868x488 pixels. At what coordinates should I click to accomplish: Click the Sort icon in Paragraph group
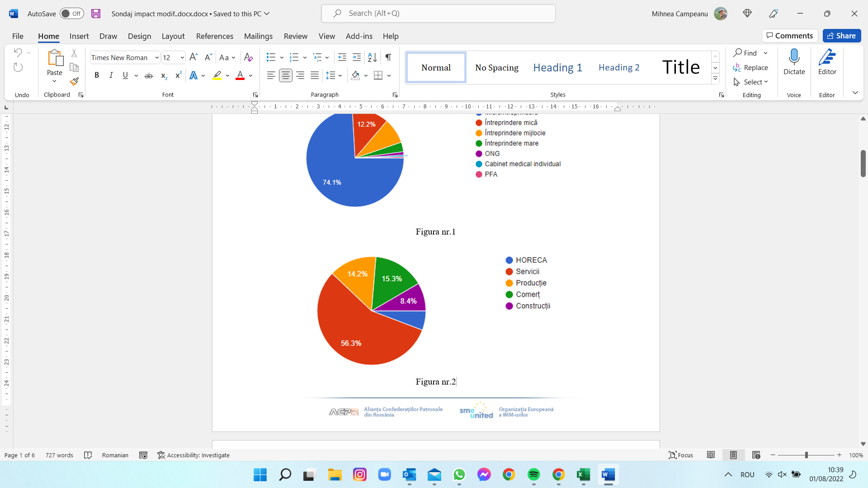[x=372, y=57]
